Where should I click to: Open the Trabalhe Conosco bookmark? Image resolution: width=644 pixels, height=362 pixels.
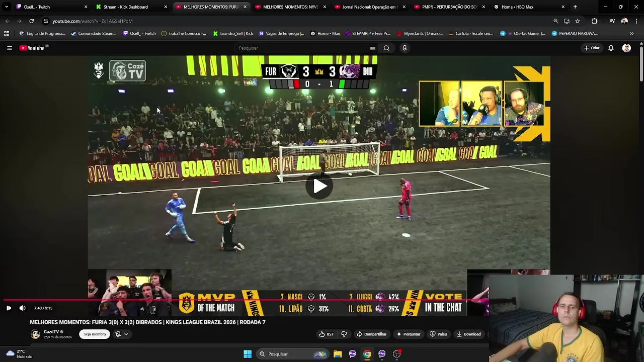(184, 34)
